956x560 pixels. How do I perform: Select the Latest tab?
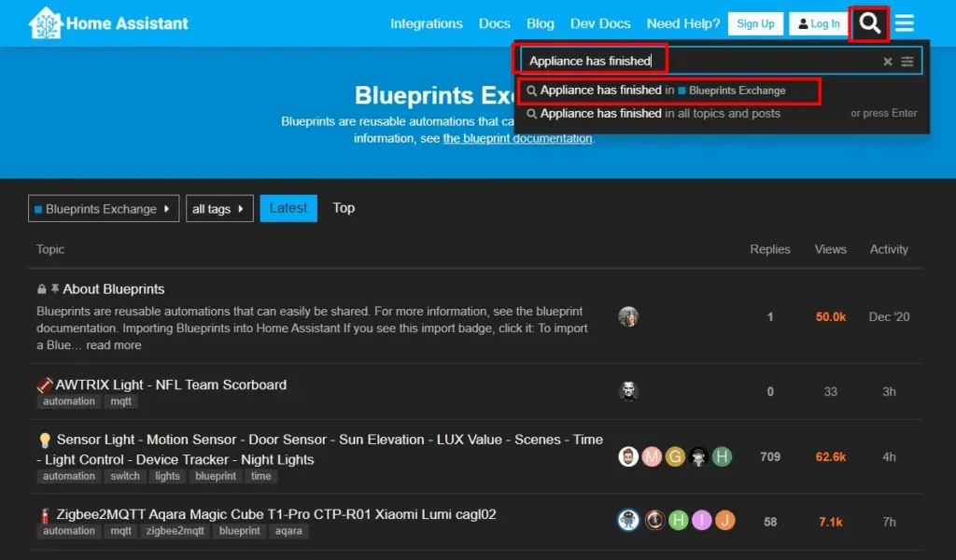[x=288, y=208]
